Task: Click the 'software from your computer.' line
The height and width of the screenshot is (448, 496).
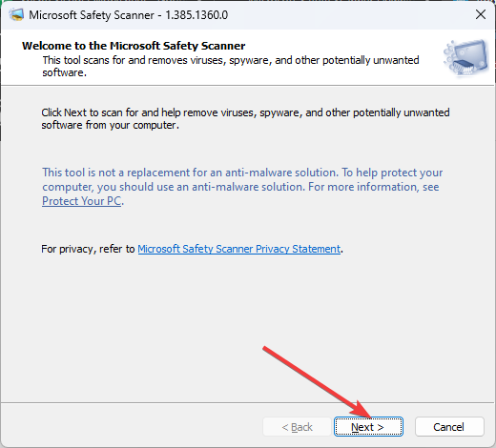Action: [111, 125]
